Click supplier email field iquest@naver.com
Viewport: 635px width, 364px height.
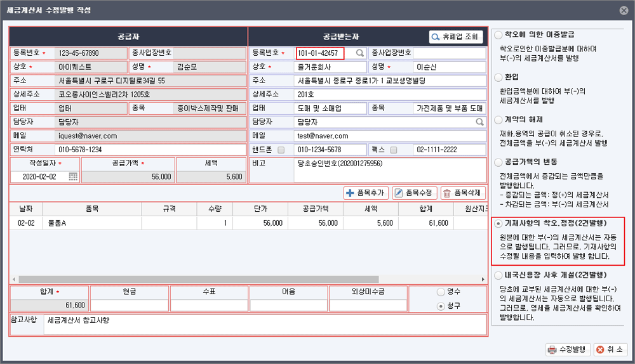[x=150, y=136]
